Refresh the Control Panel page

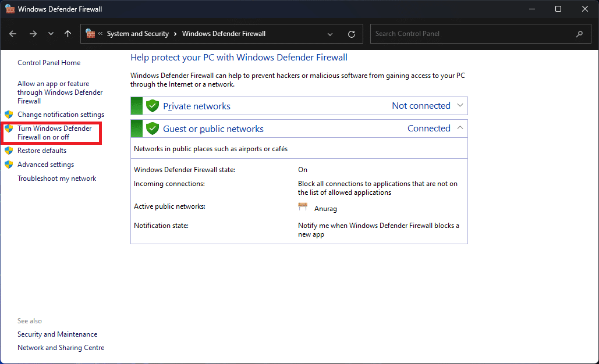(351, 33)
